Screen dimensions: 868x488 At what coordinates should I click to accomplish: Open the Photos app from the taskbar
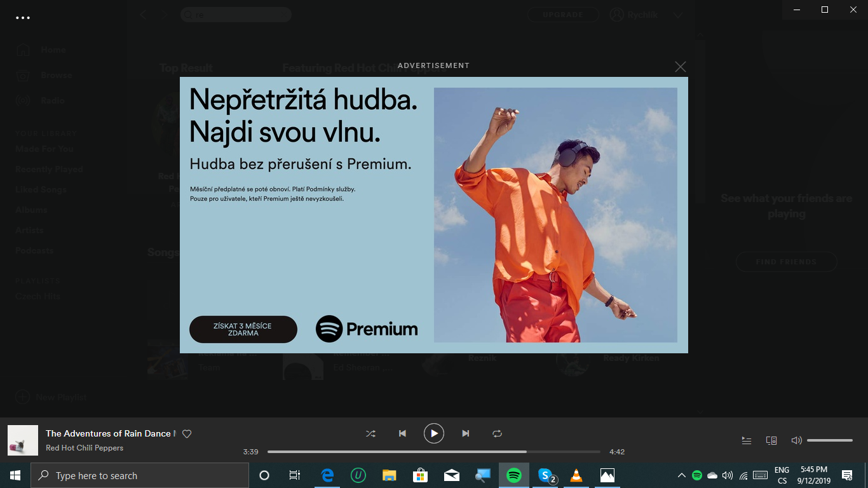coord(607,475)
